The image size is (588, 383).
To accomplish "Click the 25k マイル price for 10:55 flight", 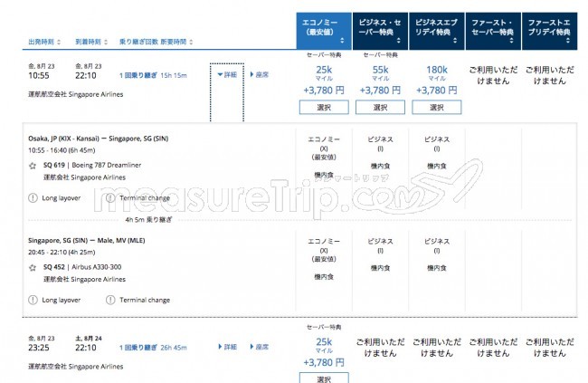I will (324, 72).
